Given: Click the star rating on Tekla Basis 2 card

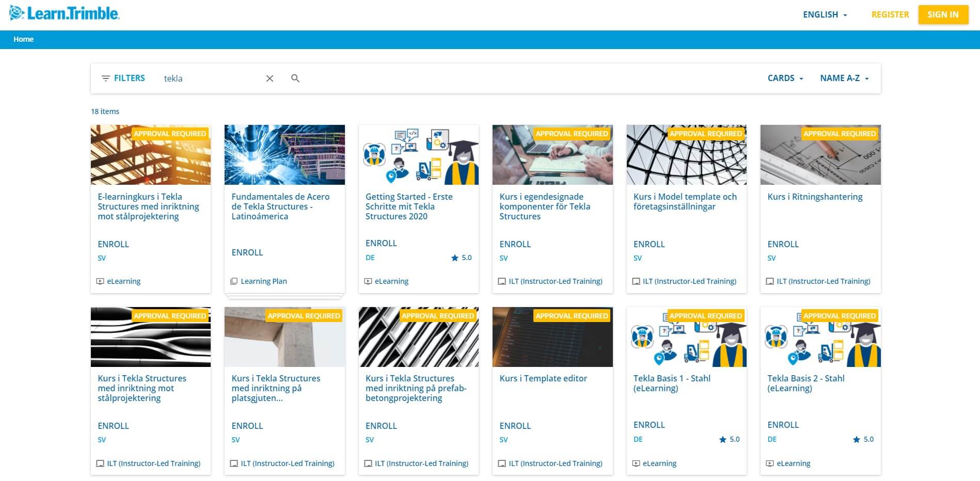Looking at the screenshot, I should tap(863, 439).
